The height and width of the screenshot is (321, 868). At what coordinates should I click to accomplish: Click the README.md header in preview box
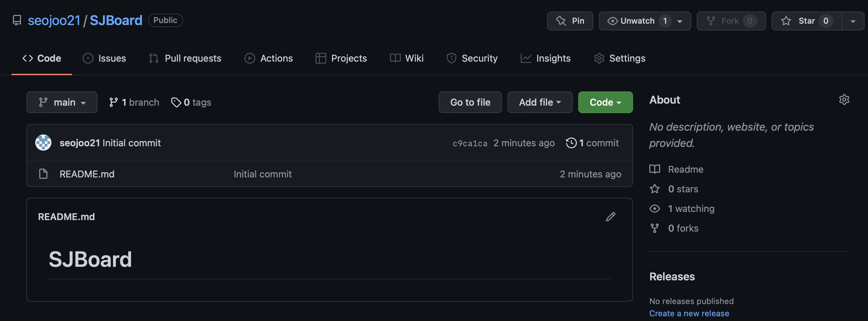point(66,217)
